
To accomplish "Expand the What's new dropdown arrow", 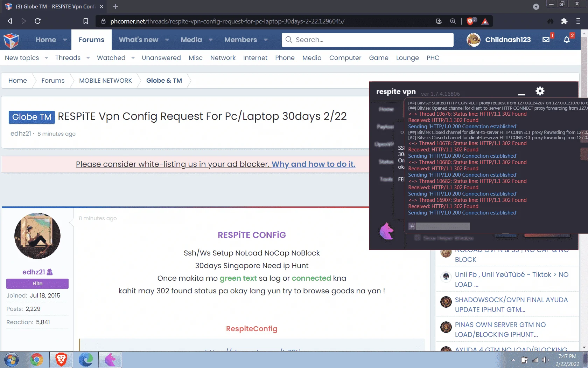I will (167, 40).
